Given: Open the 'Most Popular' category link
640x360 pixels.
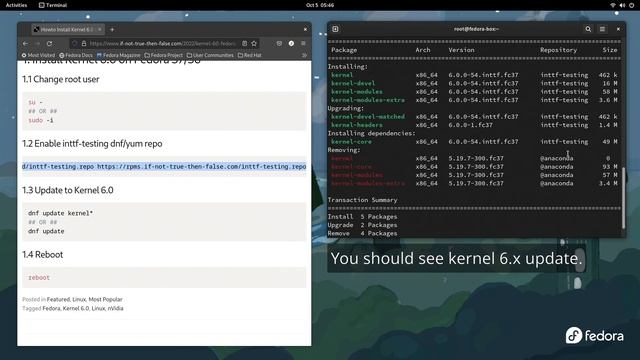Looking at the screenshot, I should coord(105,300).
